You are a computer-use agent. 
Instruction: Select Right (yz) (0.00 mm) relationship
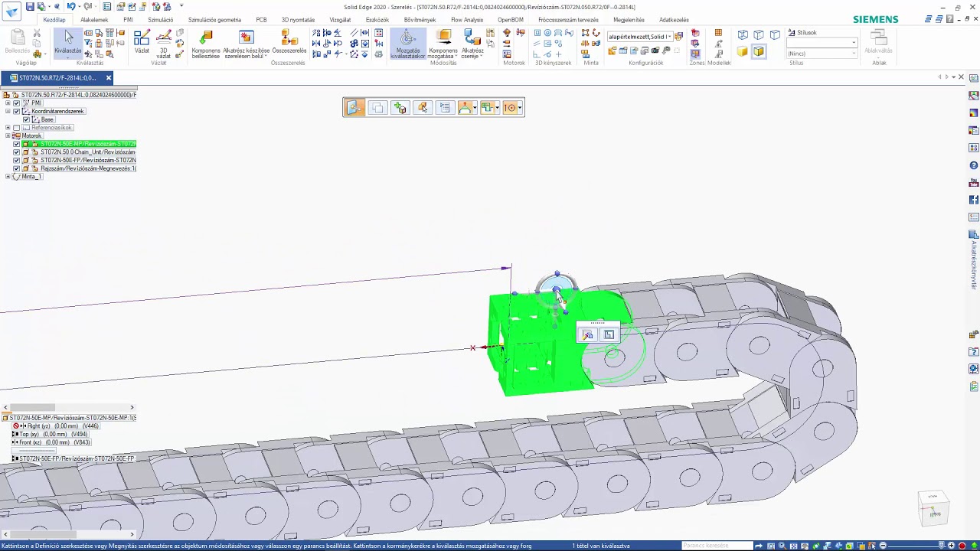55,425
